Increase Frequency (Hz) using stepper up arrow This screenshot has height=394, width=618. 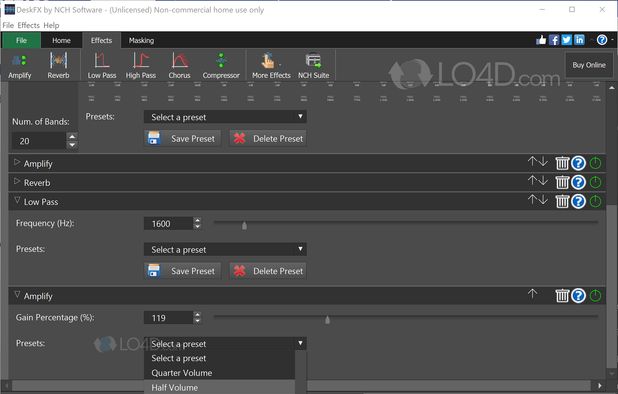click(197, 220)
